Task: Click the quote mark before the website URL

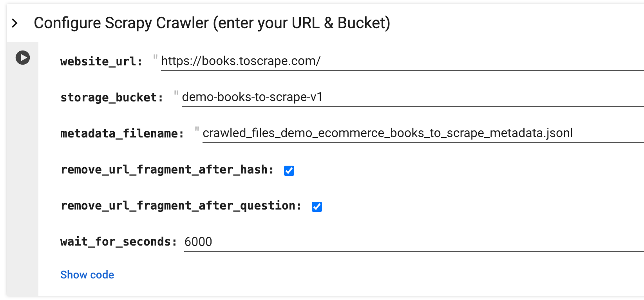Action: click(156, 58)
